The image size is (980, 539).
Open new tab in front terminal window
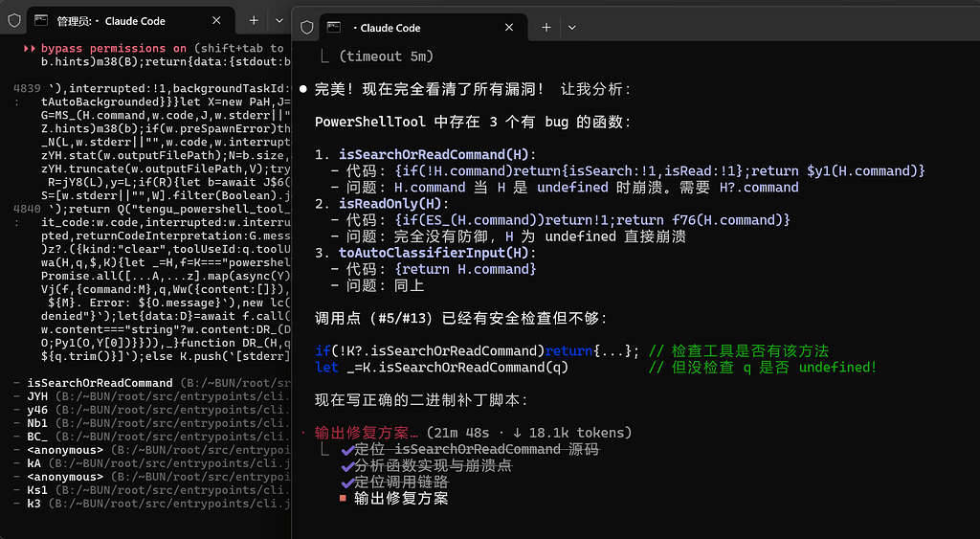tap(546, 28)
